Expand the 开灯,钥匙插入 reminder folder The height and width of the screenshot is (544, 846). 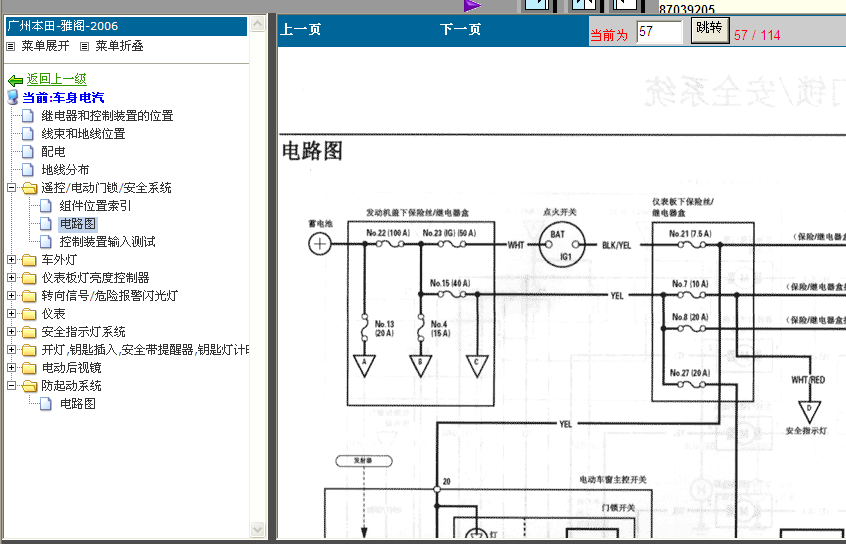pyautogui.click(x=11, y=350)
